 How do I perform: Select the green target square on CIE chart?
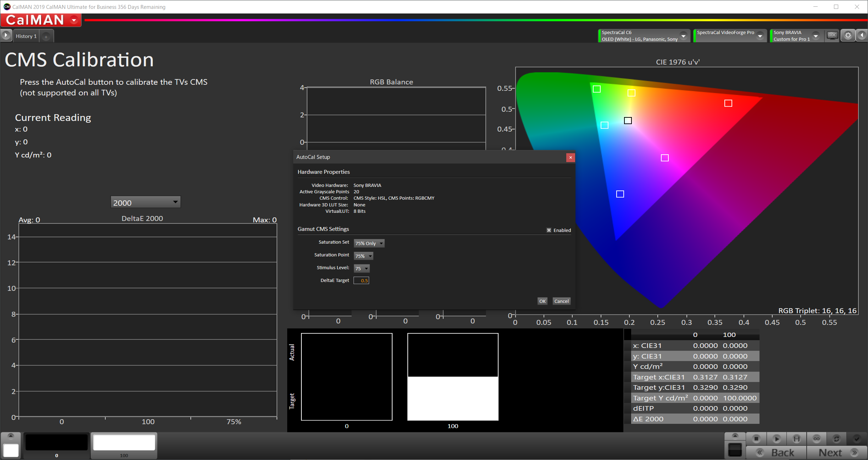tap(597, 89)
